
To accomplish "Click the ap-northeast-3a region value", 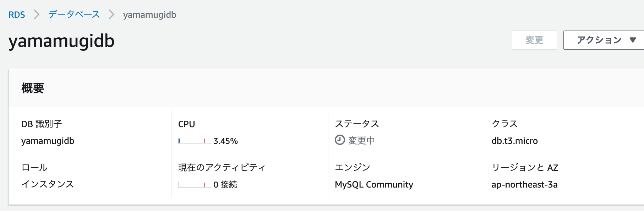I will [524, 185].
